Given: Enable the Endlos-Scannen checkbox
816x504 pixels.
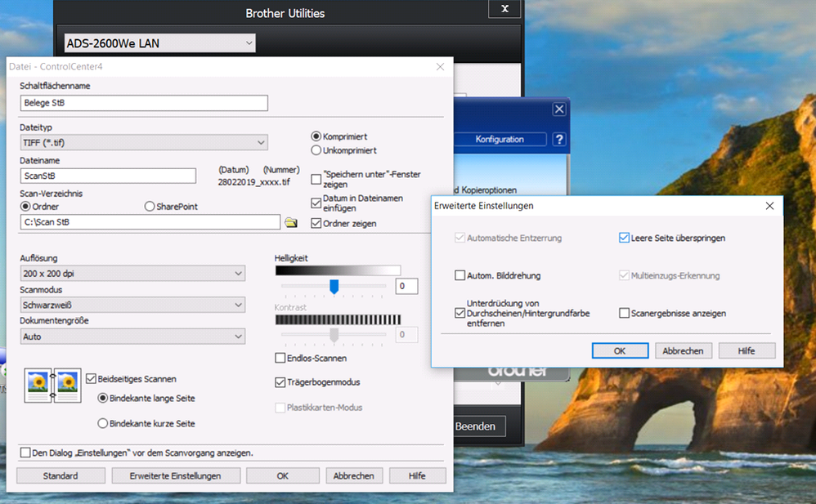Looking at the screenshot, I should coord(280,358).
